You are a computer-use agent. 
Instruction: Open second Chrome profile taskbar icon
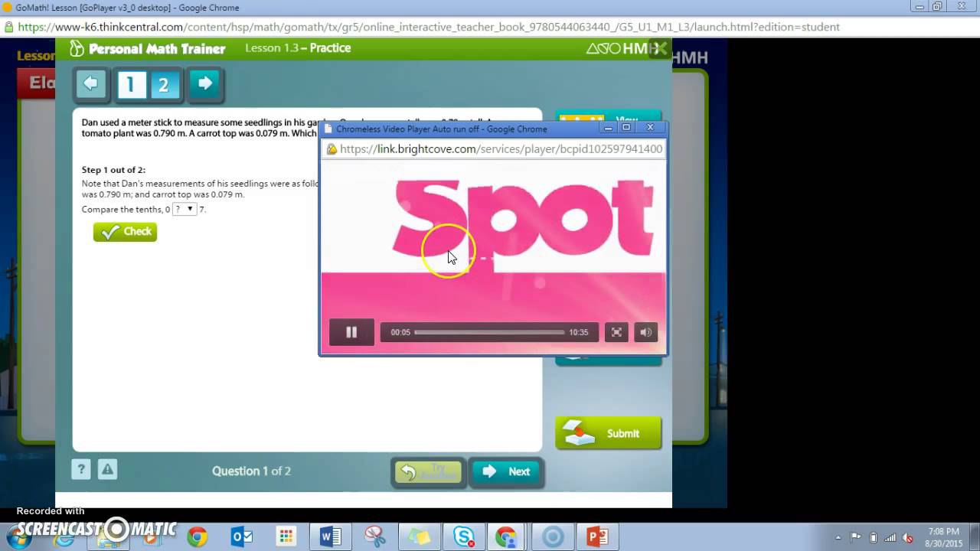coord(506,537)
